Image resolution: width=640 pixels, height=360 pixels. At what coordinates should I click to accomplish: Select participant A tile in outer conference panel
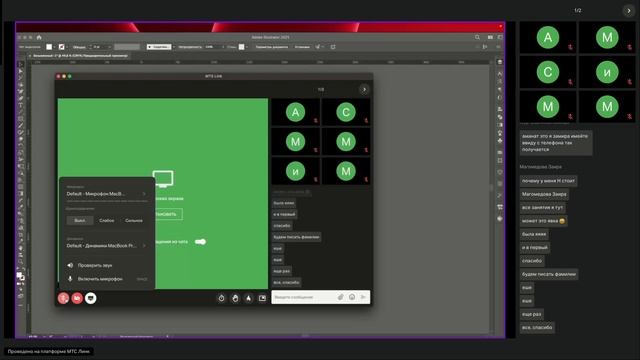pyautogui.click(x=548, y=38)
